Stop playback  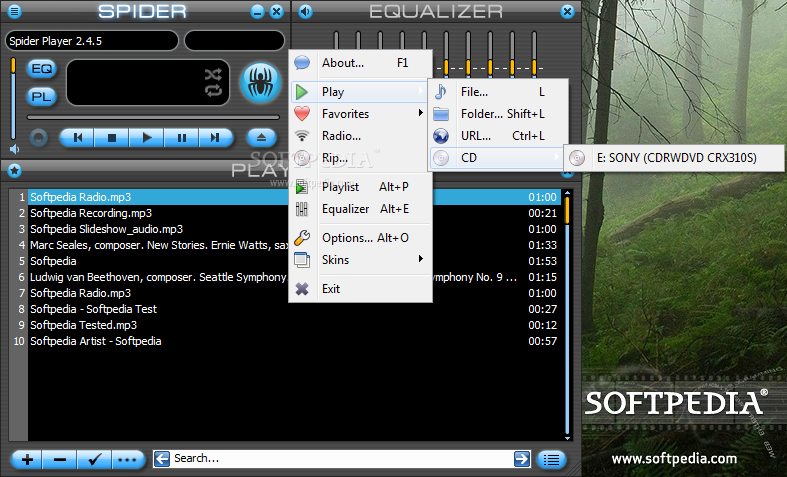111,138
